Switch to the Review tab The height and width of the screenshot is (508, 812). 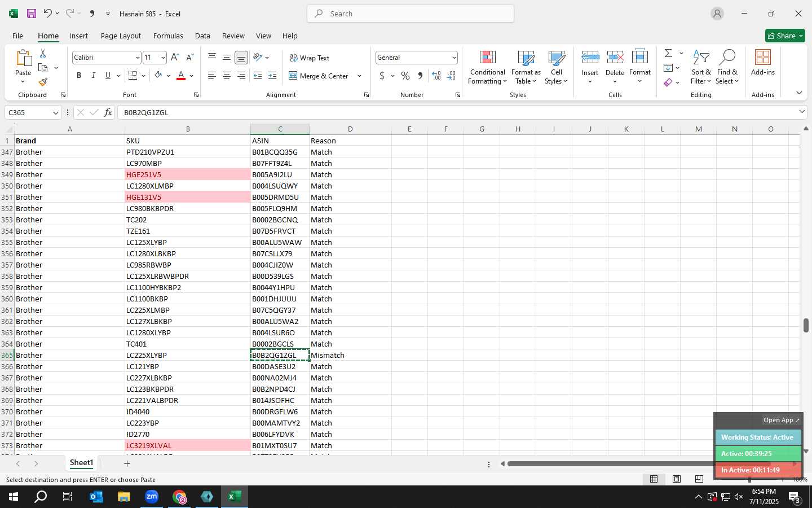pos(233,36)
